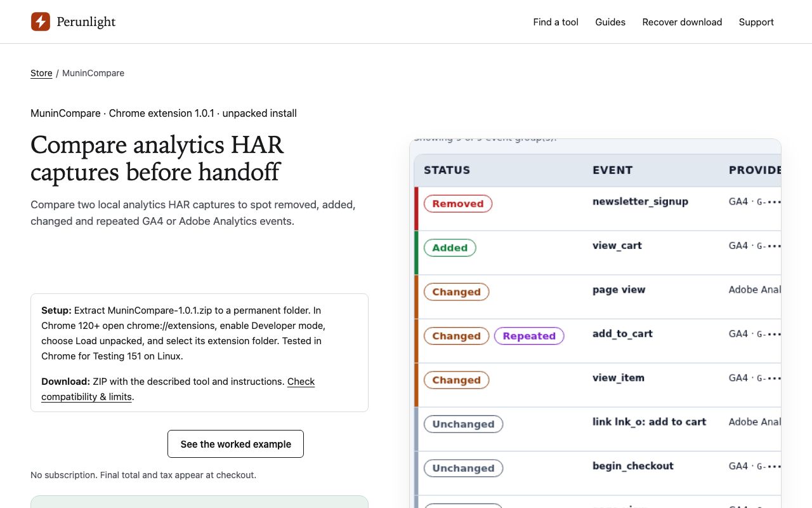Click Unchanged badge in link lnk_o row

(463, 424)
